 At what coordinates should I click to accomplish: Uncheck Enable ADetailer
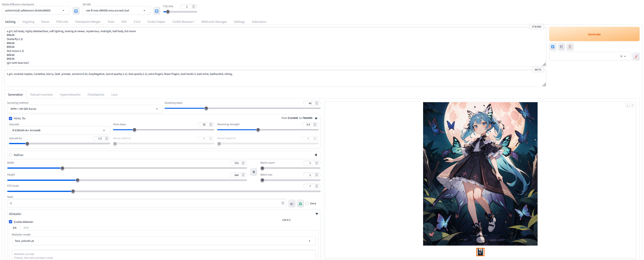tap(11, 222)
